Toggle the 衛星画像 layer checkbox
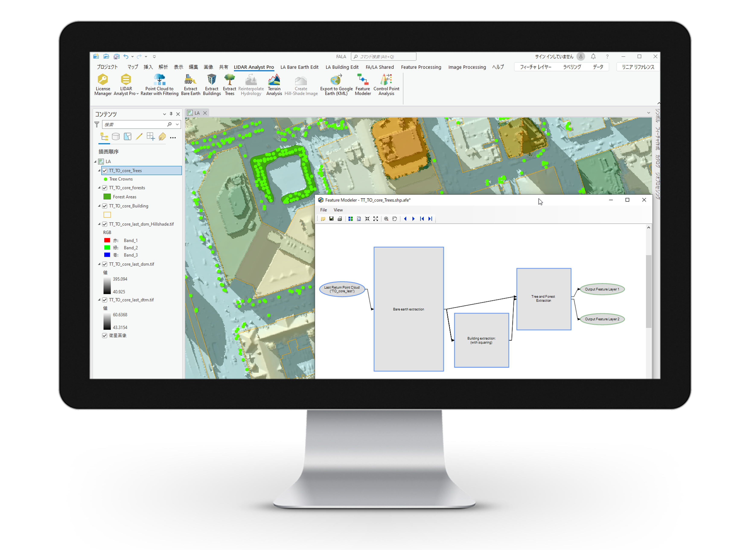Image resolution: width=756 pixels, height=550 pixels. (105, 335)
